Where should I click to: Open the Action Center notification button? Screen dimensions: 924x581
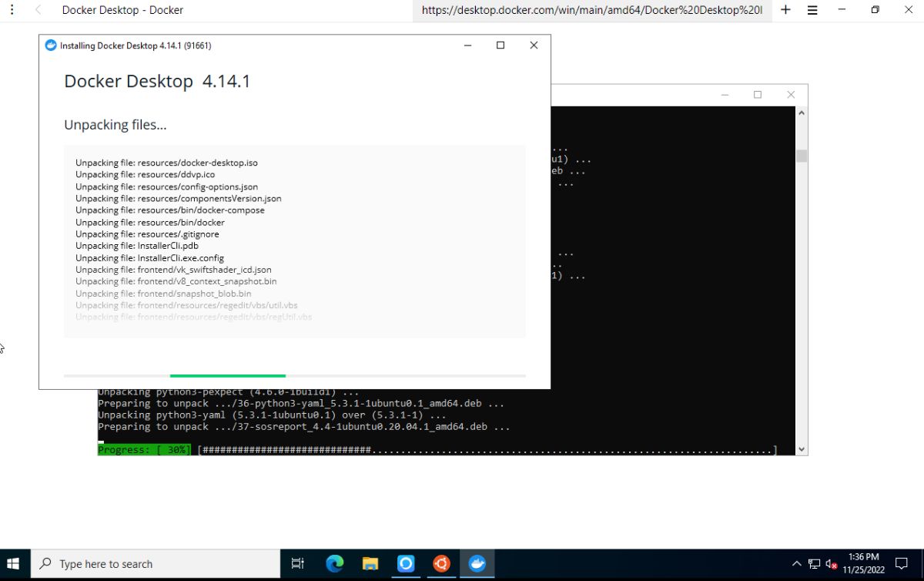click(902, 563)
